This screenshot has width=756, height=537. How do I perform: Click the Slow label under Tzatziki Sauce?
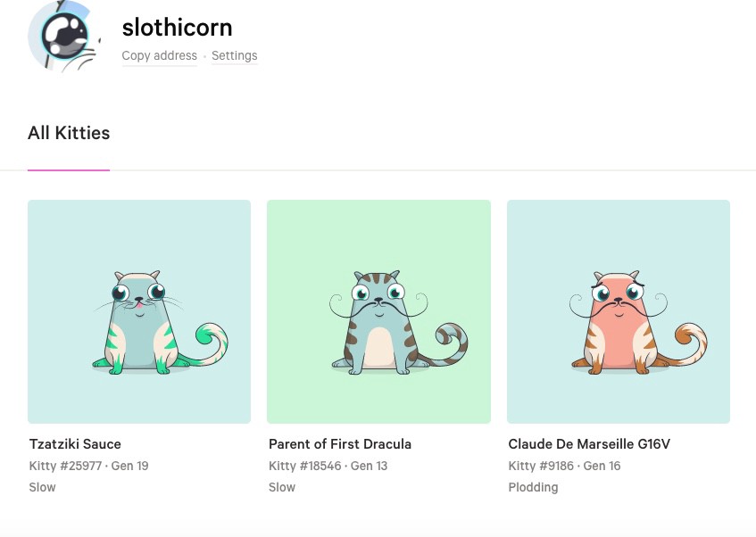(43, 487)
